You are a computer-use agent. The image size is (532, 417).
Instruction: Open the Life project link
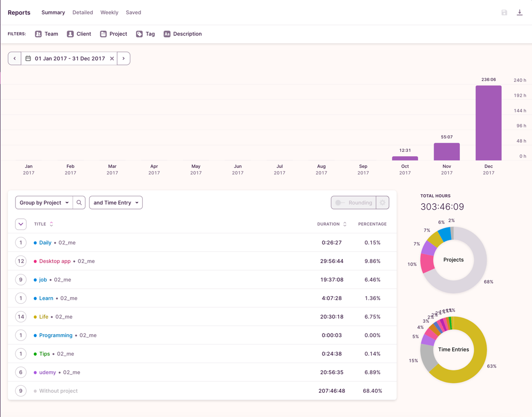[x=44, y=317]
